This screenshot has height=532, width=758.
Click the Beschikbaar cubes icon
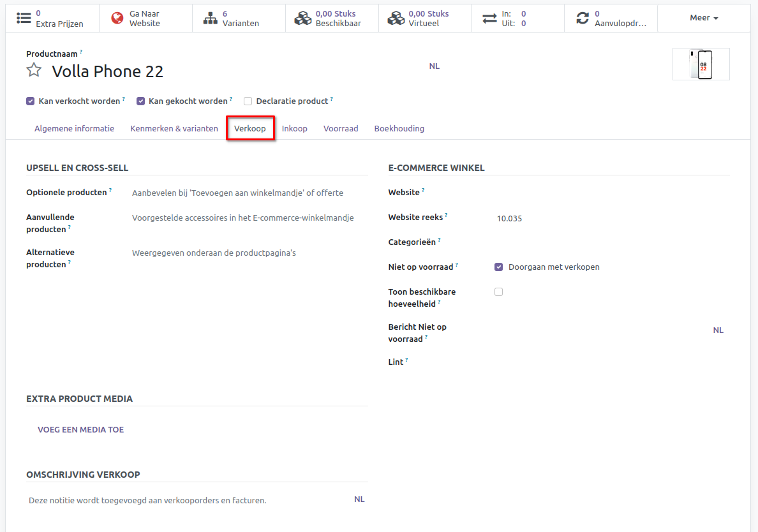[303, 18]
